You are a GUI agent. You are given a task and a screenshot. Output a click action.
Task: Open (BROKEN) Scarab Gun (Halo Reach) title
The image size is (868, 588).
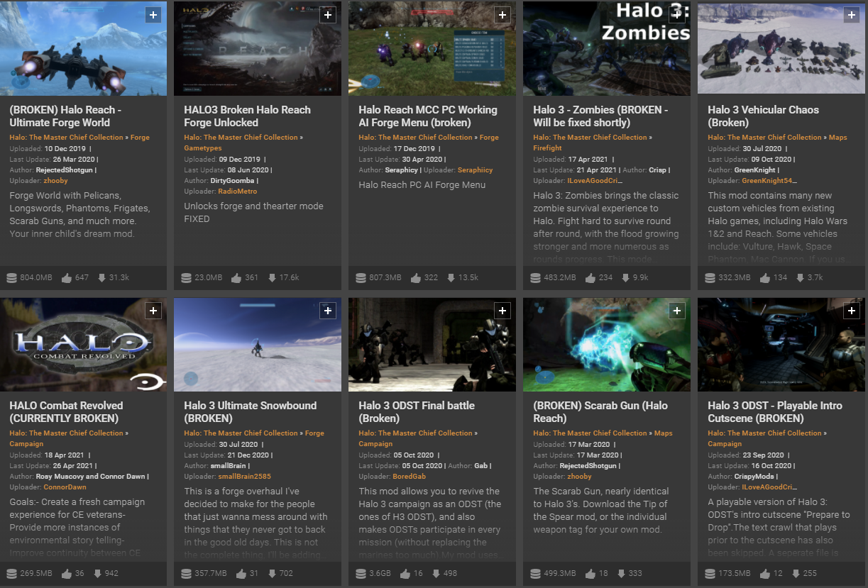tap(600, 412)
